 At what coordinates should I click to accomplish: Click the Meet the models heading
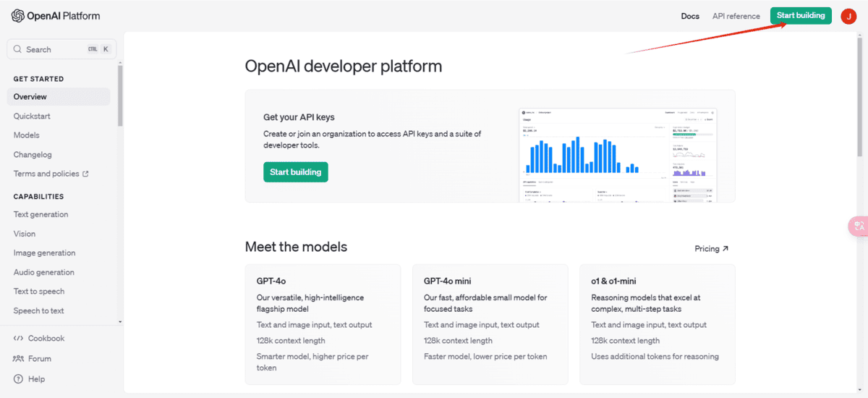296,247
